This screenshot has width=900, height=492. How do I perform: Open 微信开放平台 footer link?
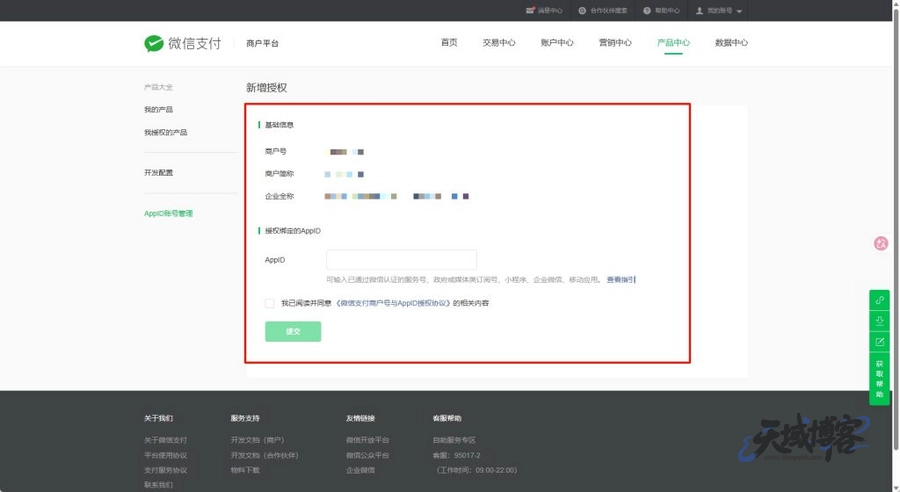[367, 440]
